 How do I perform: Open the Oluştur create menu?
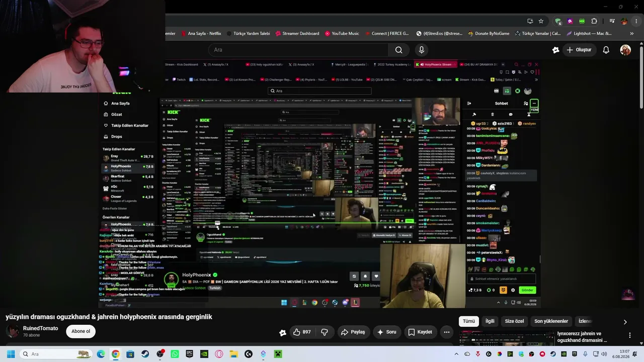point(579,50)
